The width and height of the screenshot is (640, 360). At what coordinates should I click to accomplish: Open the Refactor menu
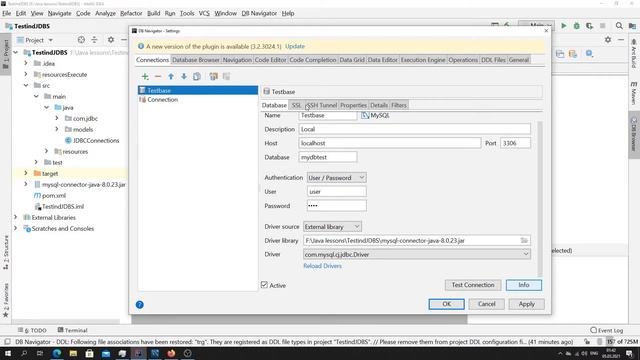click(131, 13)
